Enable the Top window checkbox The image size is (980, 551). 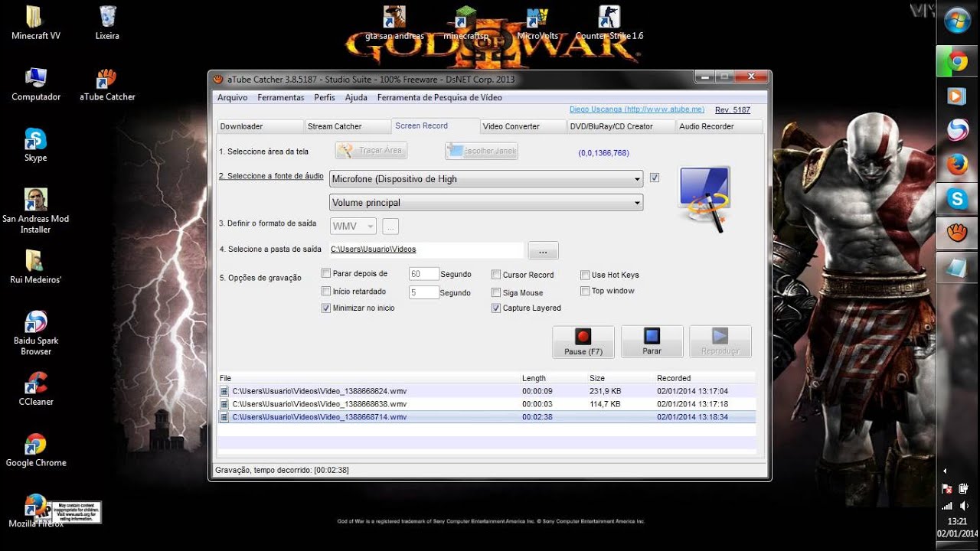point(585,291)
